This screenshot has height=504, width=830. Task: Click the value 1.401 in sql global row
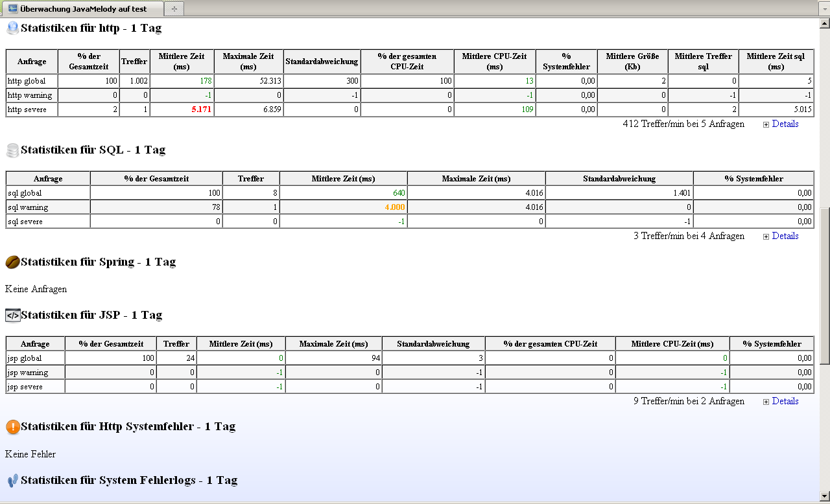[x=682, y=193]
